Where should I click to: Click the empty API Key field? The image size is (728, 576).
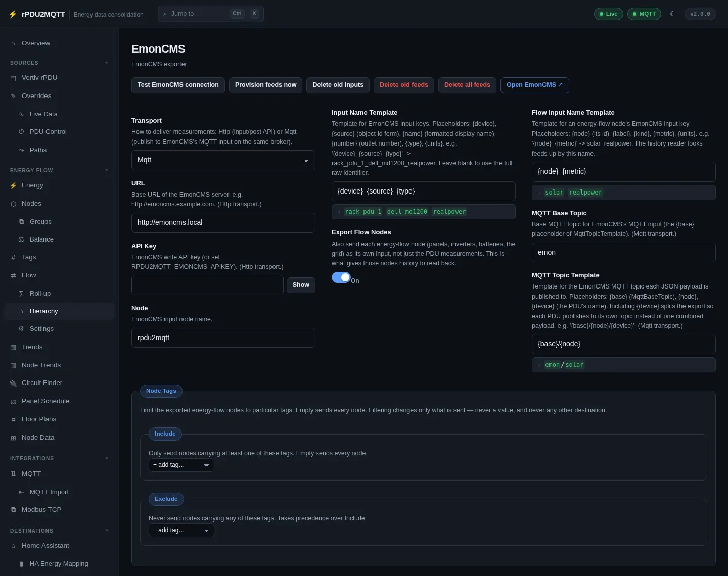(207, 285)
